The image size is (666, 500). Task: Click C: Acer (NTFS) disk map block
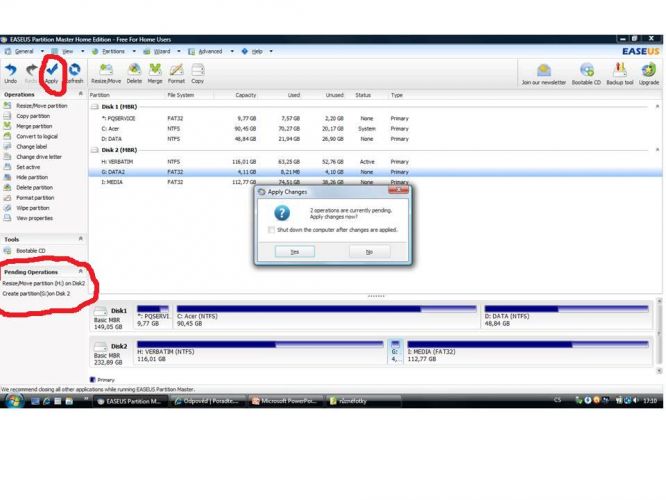click(x=326, y=316)
